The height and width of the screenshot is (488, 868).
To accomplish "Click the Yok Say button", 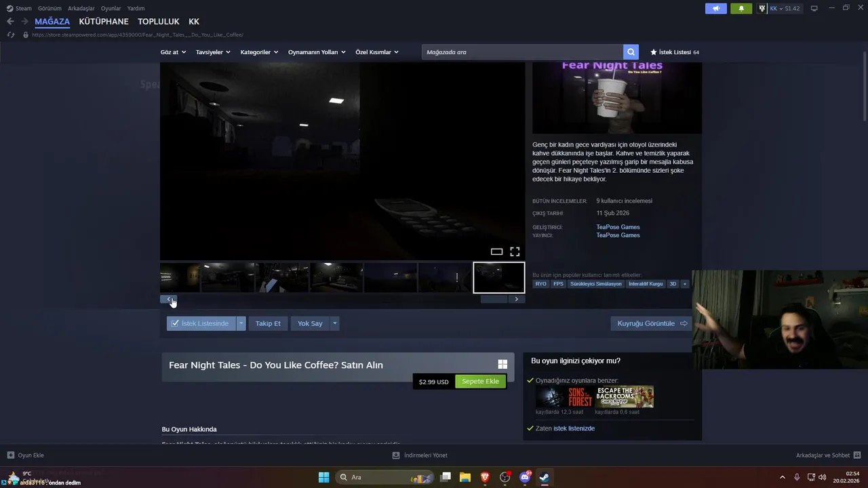I will coord(310,323).
